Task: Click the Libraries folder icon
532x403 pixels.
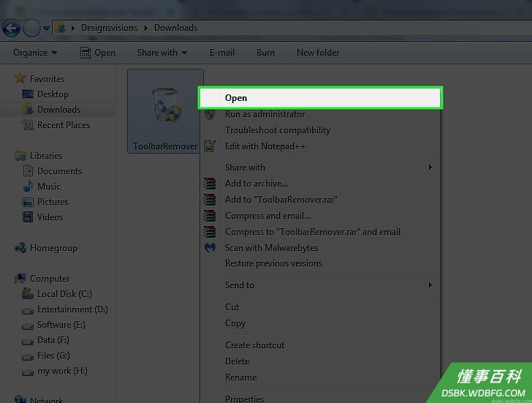Action: click(x=20, y=156)
